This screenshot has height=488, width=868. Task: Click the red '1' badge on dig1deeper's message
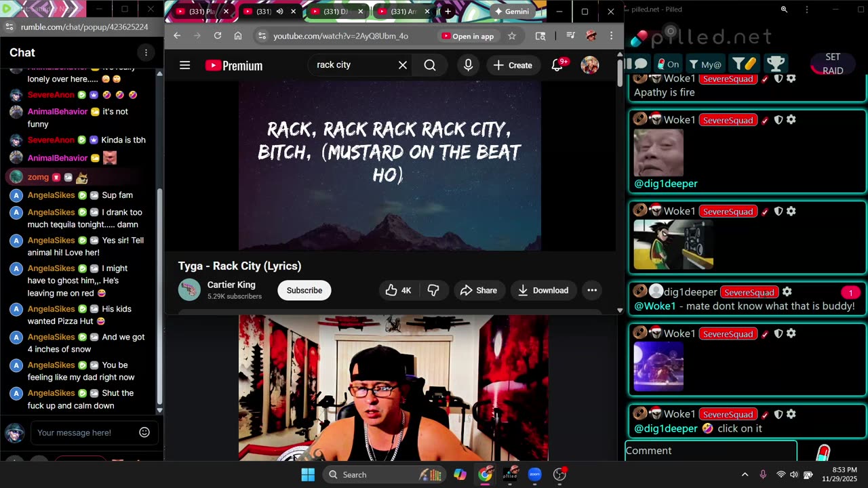click(x=850, y=293)
